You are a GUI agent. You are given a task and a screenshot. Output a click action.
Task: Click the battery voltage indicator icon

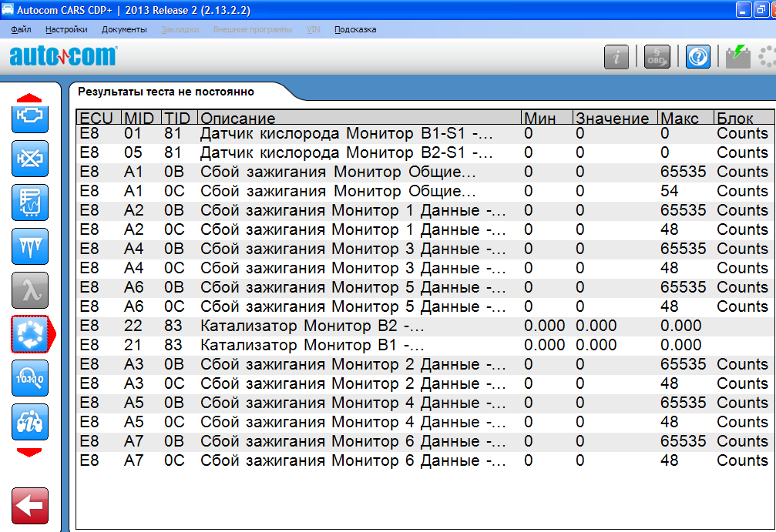(737, 57)
